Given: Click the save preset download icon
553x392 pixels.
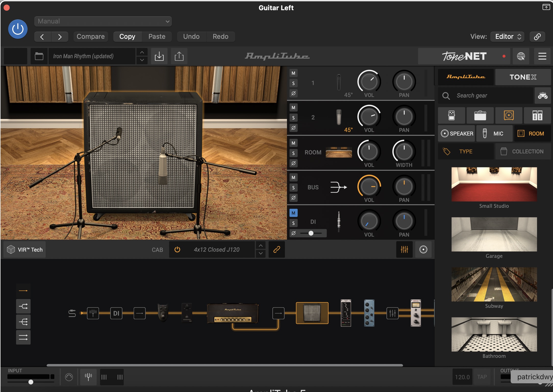Looking at the screenshot, I should click(x=159, y=56).
